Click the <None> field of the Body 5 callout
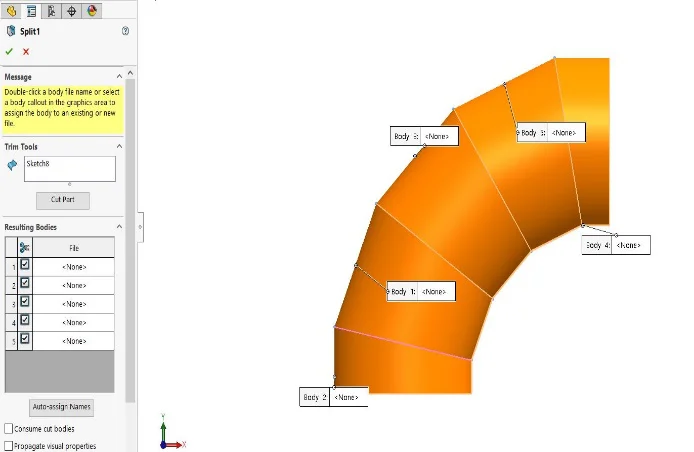The width and height of the screenshot is (694, 452). click(566, 132)
